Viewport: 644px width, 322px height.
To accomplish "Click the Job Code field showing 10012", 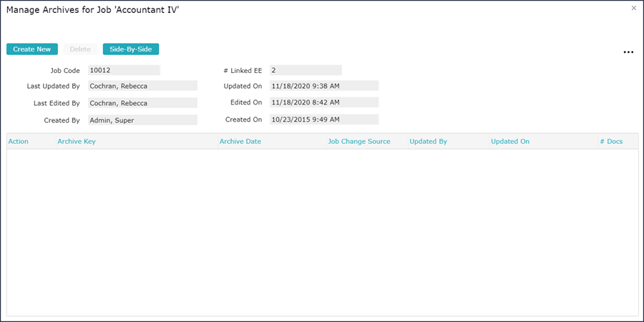I will tap(123, 70).
